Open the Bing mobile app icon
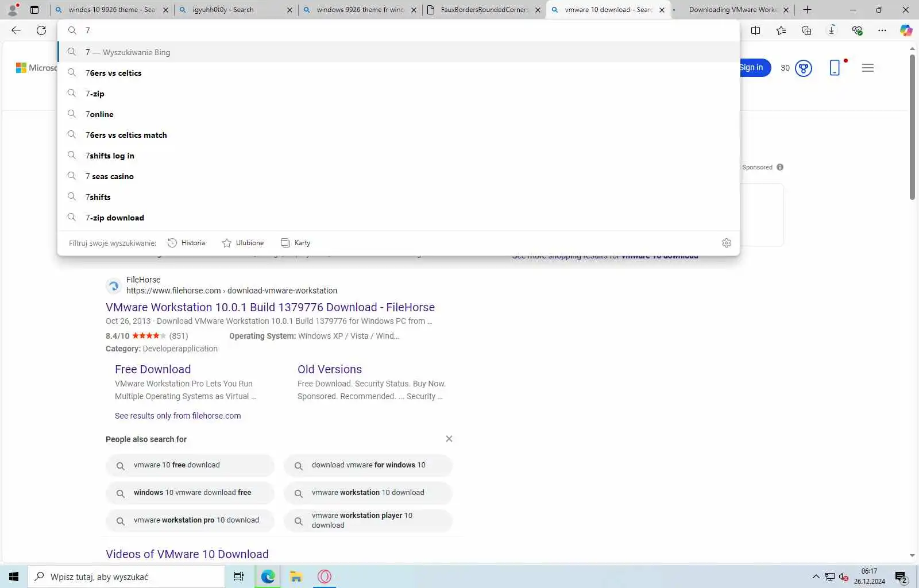 [835, 68]
